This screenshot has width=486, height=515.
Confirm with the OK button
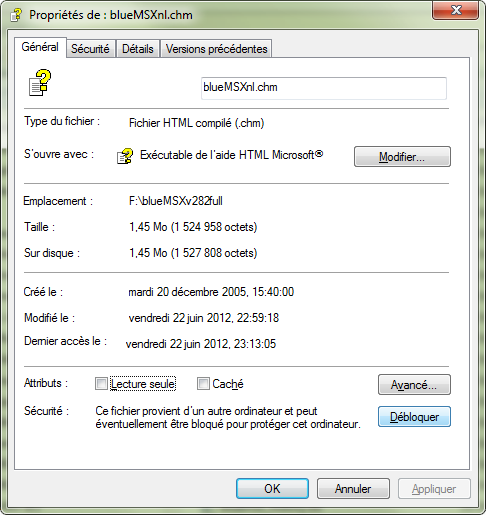272,489
